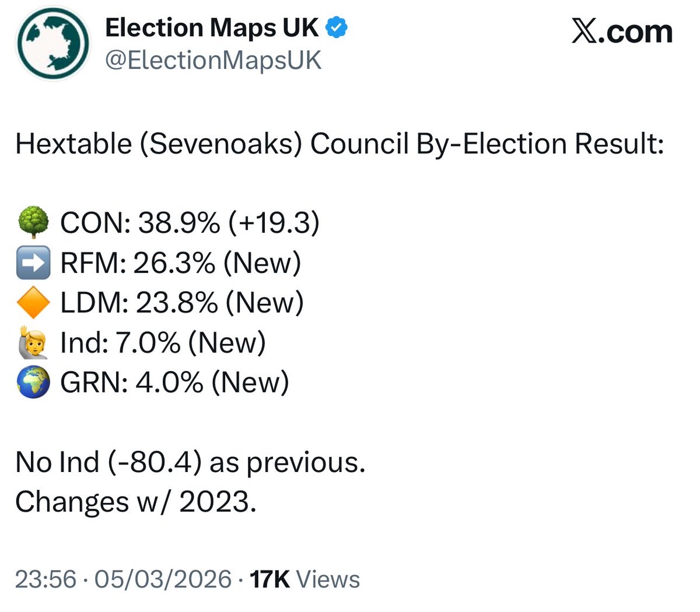The width and height of the screenshot is (700, 612).
Task: Open the @ElectionMapsUK handle link
Action: [x=213, y=60]
